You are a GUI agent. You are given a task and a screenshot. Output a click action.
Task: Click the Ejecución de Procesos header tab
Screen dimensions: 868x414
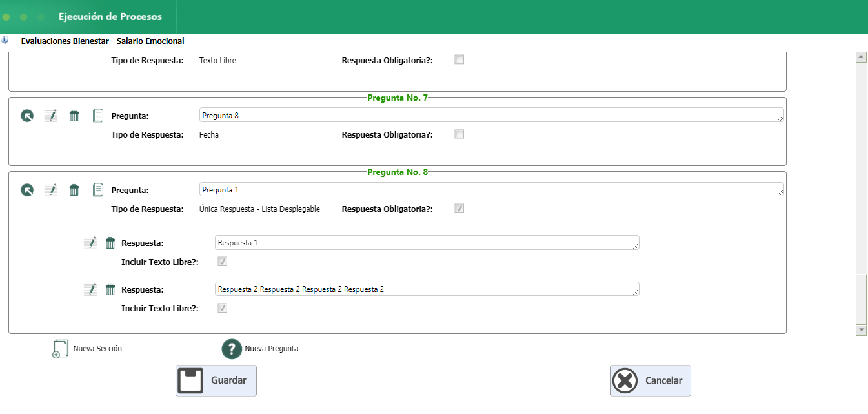pyautogui.click(x=110, y=17)
